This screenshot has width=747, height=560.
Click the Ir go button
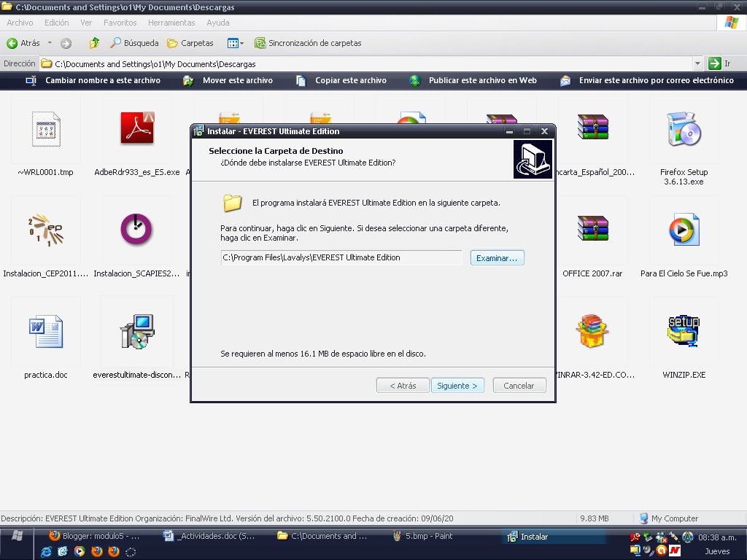pyautogui.click(x=720, y=63)
